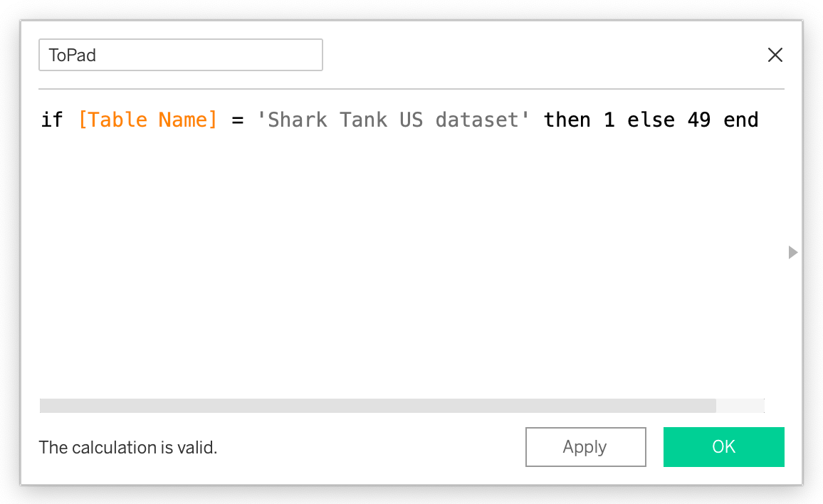Place cursor on the number 49

coord(698,120)
